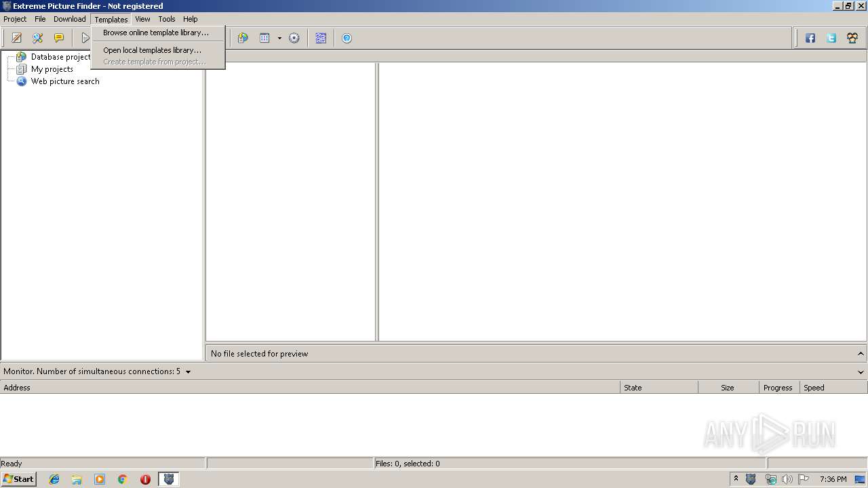This screenshot has height=488, width=868.
Task: Sort by the State column header
Action: (659, 388)
